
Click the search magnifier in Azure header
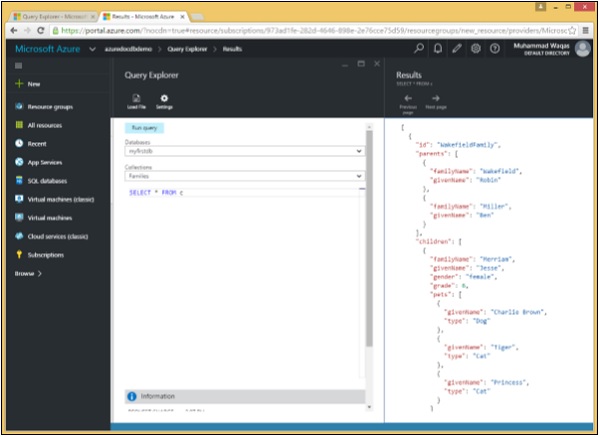point(419,48)
